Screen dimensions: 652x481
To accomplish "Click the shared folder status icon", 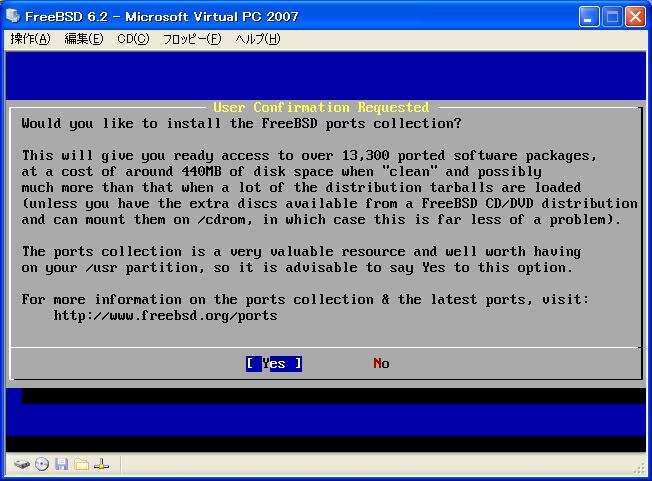I will click(x=82, y=464).
